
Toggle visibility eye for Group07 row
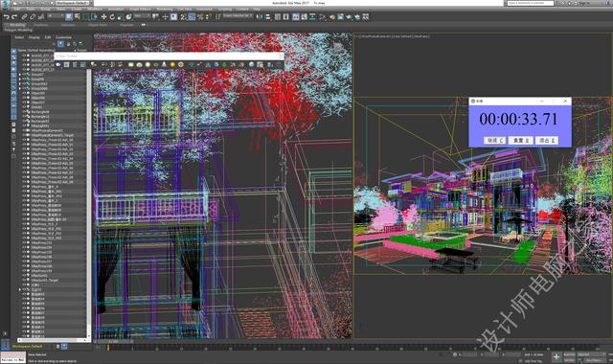point(23,75)
